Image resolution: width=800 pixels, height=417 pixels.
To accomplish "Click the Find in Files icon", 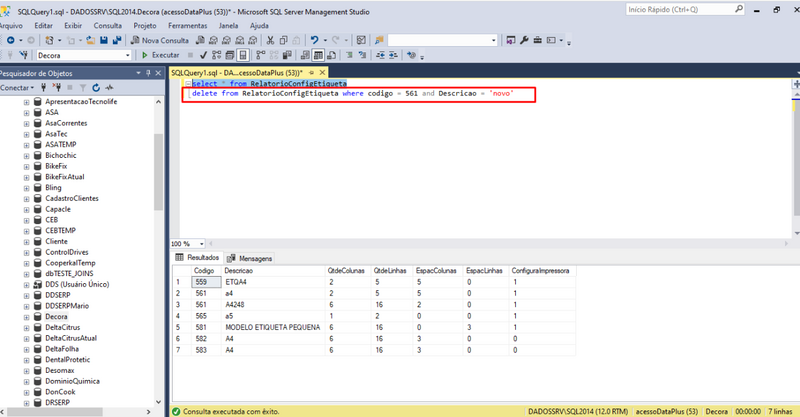I will point(379,40).
